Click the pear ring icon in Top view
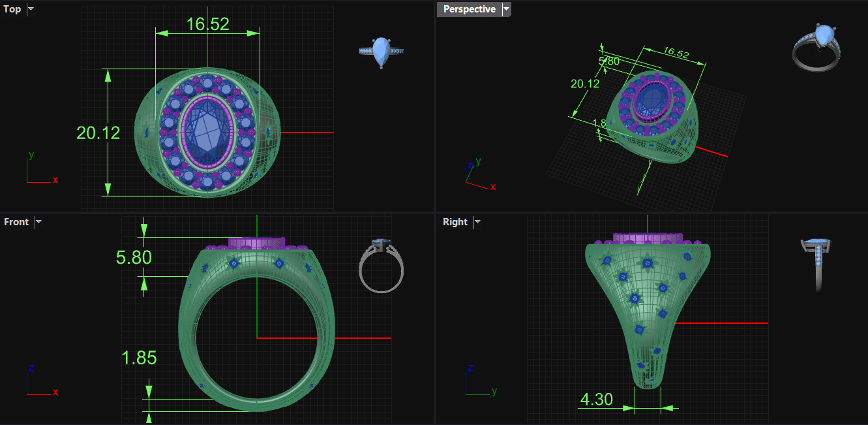 [x=382, y=52]
